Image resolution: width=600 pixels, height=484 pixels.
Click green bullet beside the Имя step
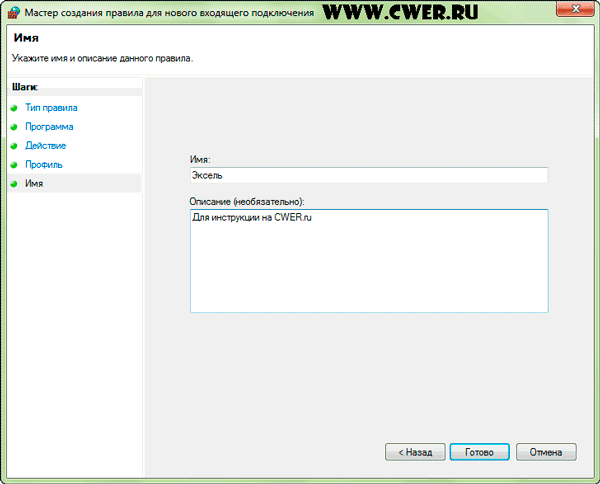click(14, 184)
